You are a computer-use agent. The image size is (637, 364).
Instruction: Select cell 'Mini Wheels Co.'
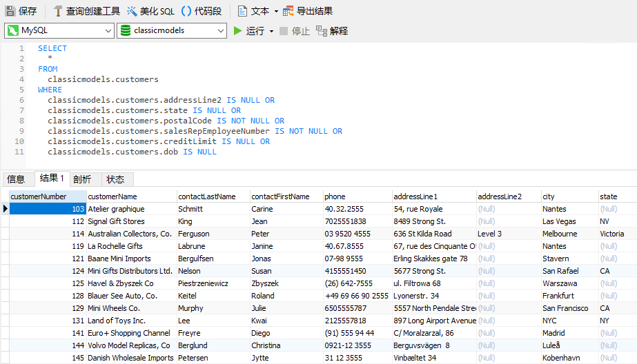pos(132,308)
